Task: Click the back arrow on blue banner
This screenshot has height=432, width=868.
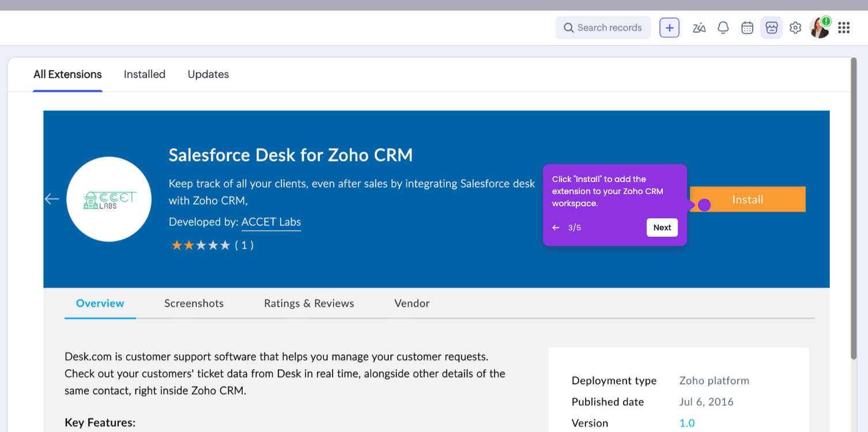Action: coord(52,199)
